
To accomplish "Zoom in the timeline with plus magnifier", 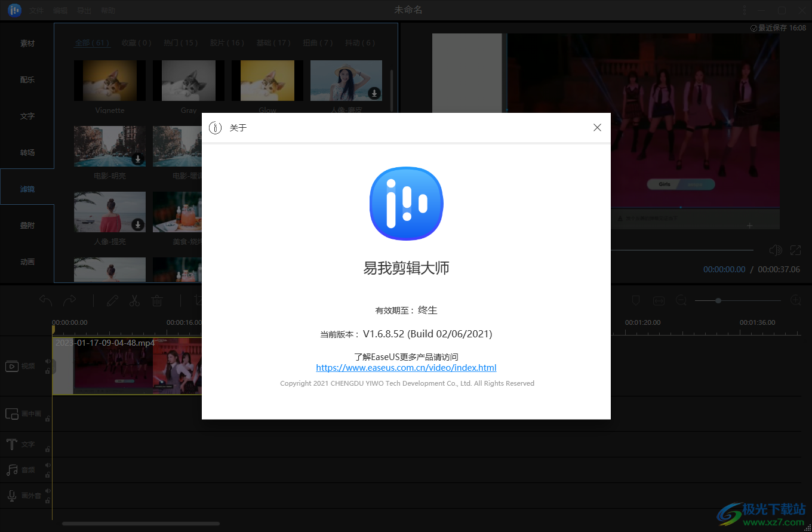I will [796, 300].
